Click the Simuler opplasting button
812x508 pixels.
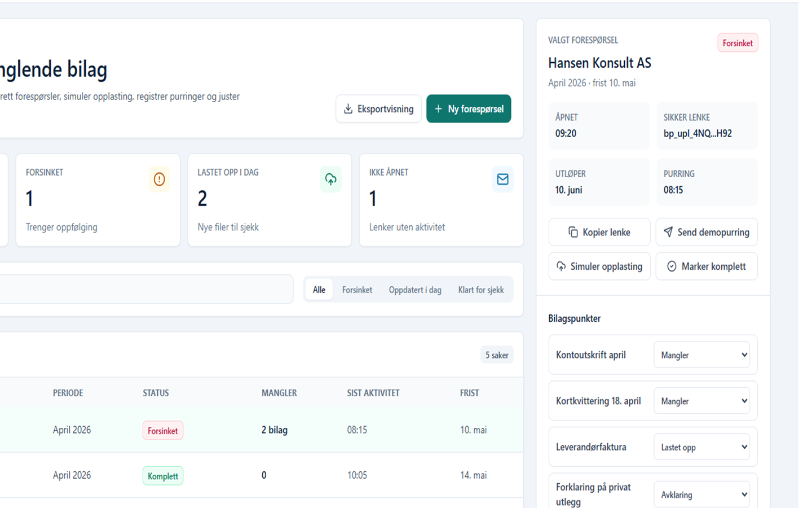point(599,266)
